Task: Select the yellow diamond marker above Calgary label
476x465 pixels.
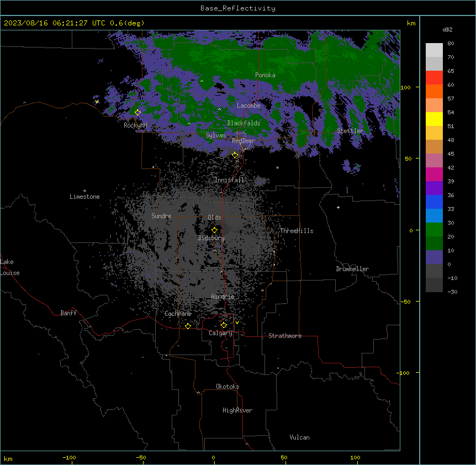Action: [224, 325]
